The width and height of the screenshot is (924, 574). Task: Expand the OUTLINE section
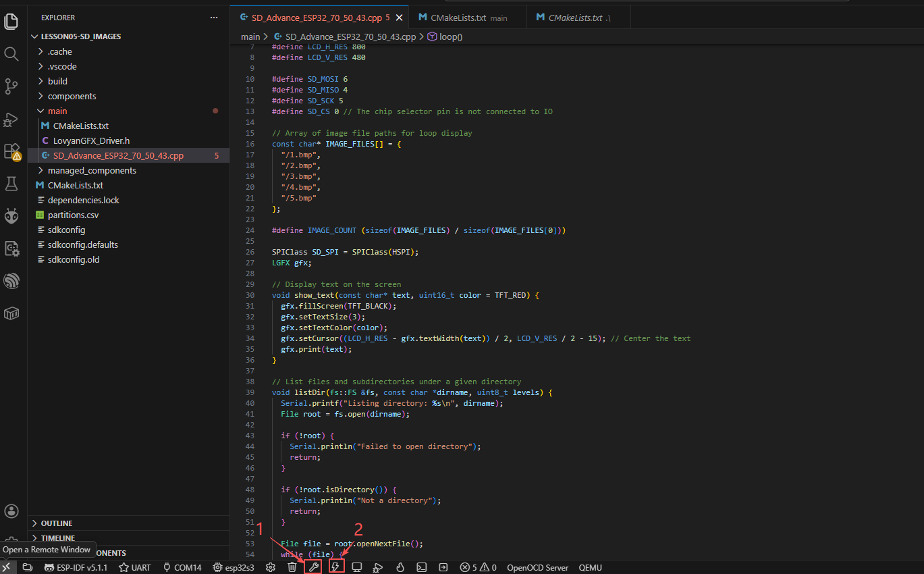(x=57, y=523)
